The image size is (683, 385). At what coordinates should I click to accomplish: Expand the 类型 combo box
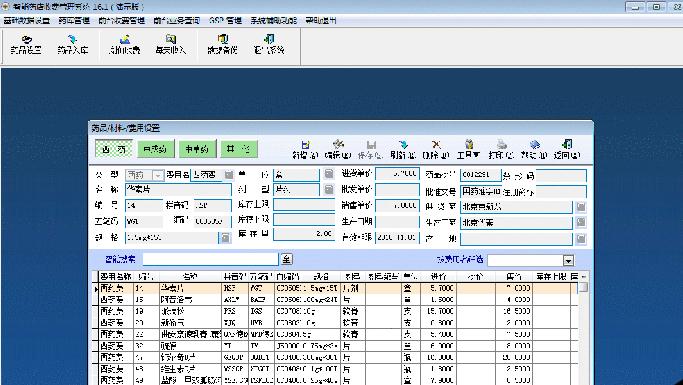158,175
